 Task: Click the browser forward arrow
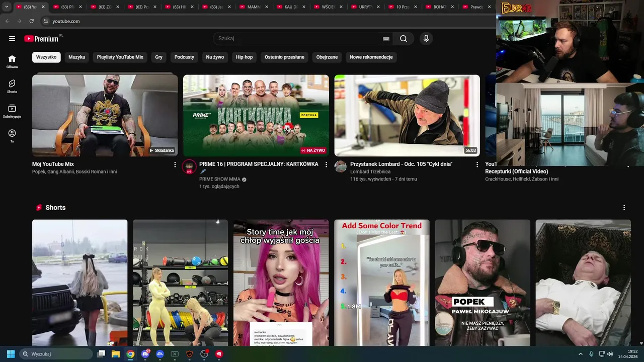click(x=19, y=21)
